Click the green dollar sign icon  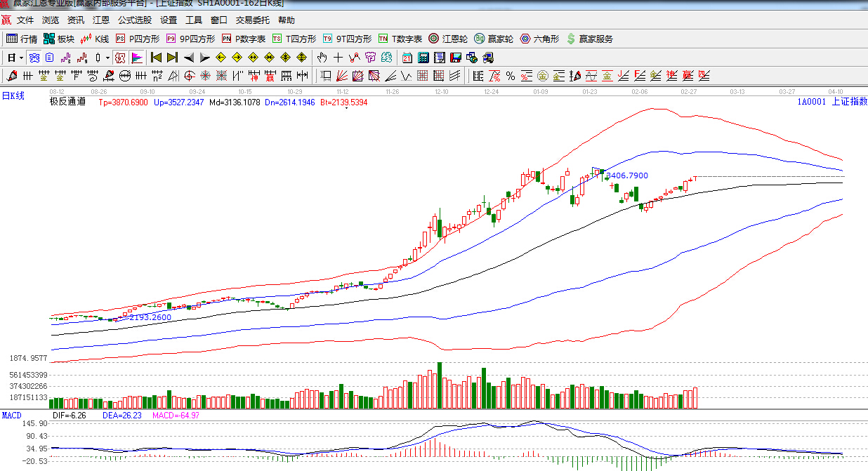(571, 39)
